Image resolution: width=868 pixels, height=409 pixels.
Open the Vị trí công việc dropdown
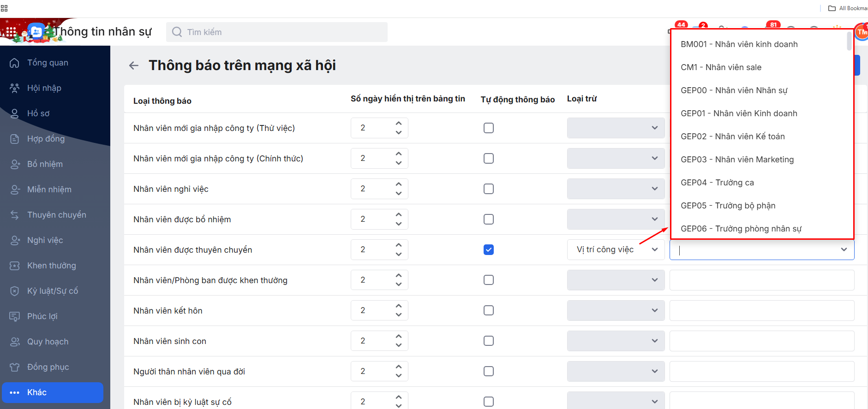pyautogui.click(x=616, y=250)
